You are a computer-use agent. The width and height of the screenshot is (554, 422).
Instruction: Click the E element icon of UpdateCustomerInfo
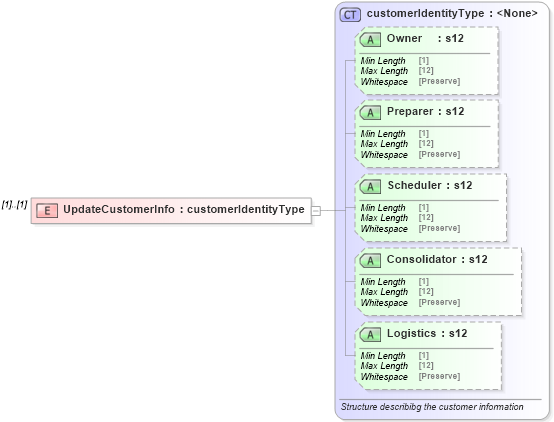47,211
